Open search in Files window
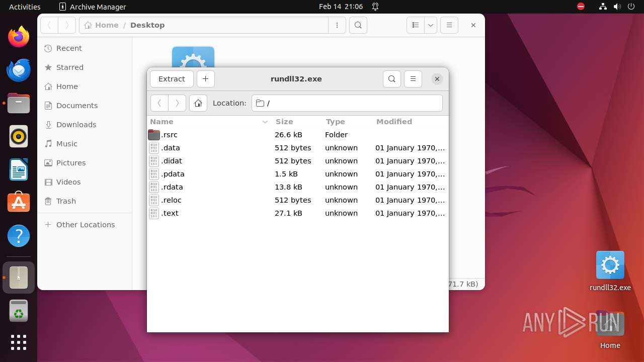Image resolution: width=644 pixels, height=362 pixels. (358, 25)
